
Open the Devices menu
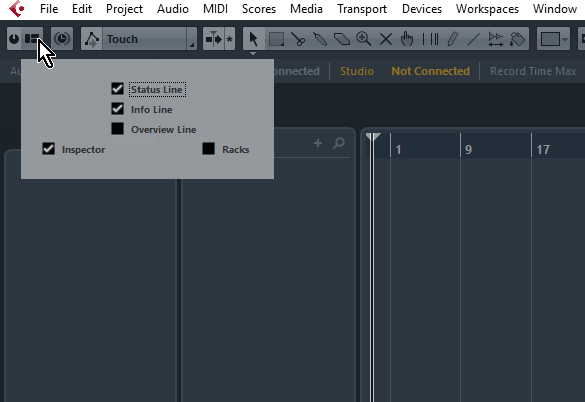pos(422,9)
